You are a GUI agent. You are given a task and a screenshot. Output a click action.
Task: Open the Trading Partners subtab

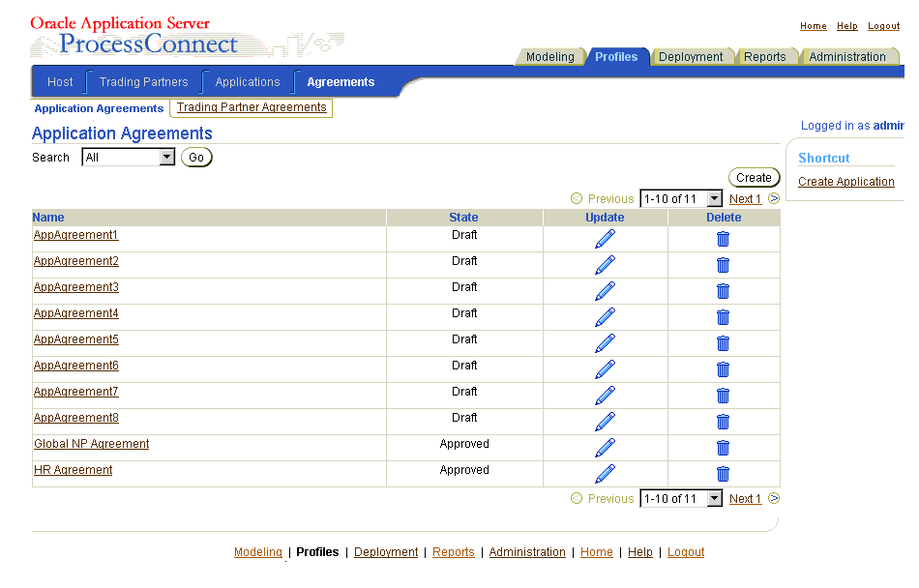pos(143,82)
